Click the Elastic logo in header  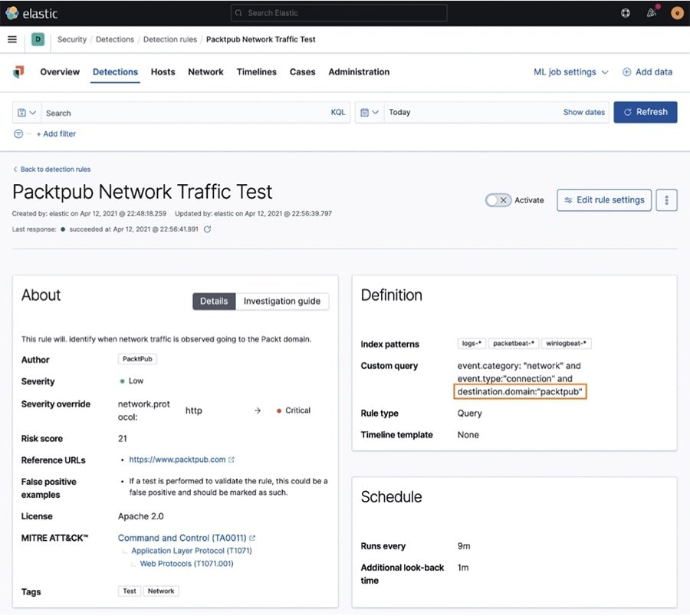coord(31,13)
